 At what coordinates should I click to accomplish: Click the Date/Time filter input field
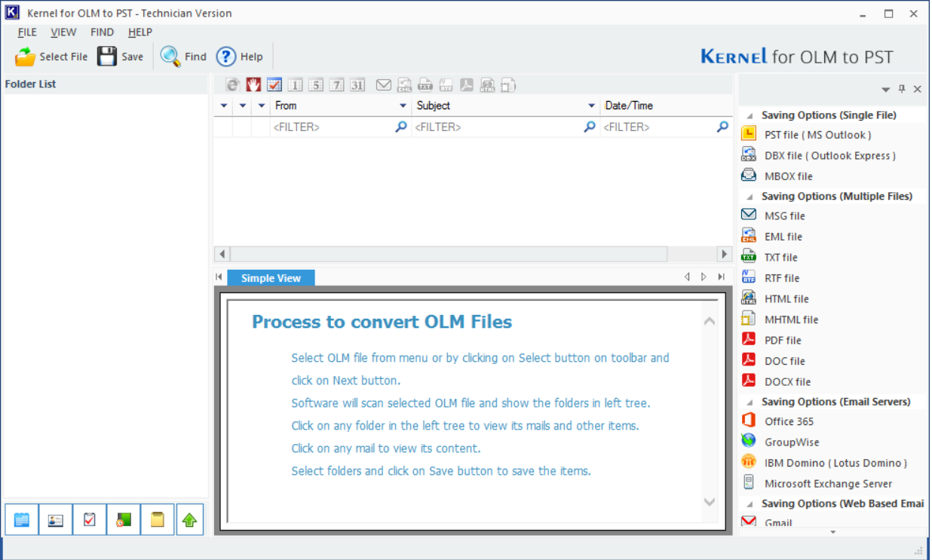[x=658, y=127]
